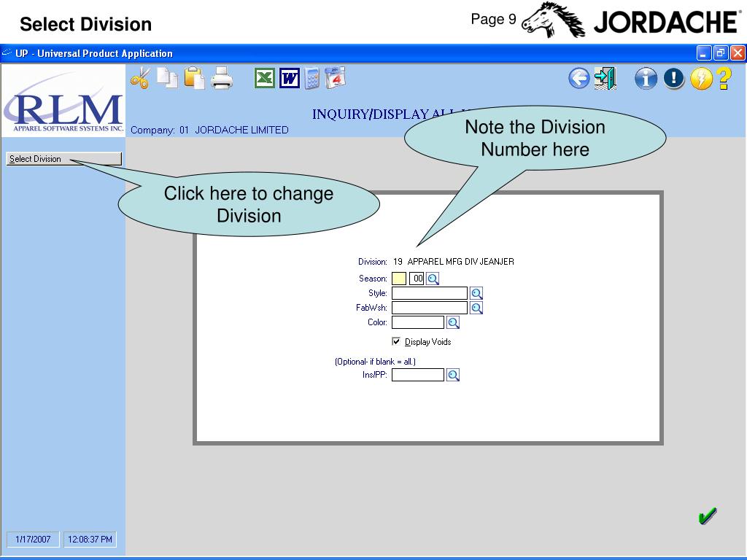
Task: Open help with yellow question mark
Action: [724, 78]
